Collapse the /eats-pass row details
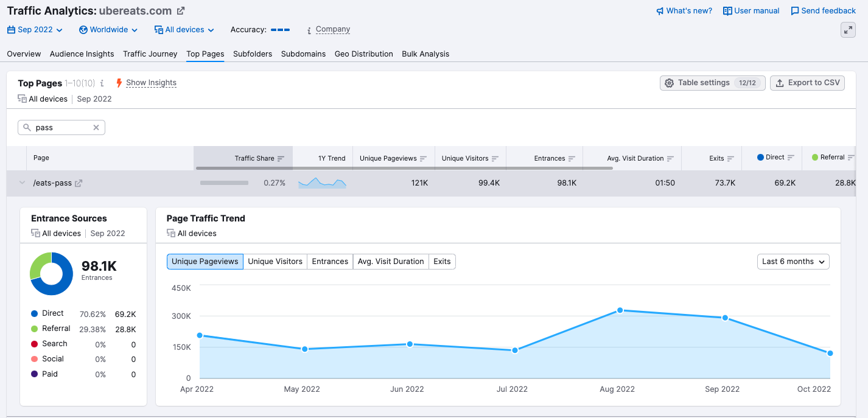This screenshot has height=418, width=868. click(23, 183)
